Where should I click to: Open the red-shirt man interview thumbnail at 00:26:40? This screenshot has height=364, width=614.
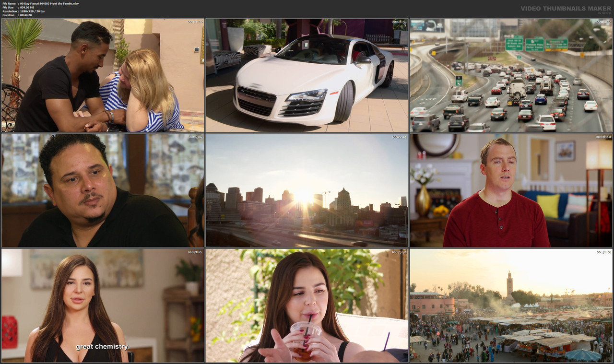point(511,189)
